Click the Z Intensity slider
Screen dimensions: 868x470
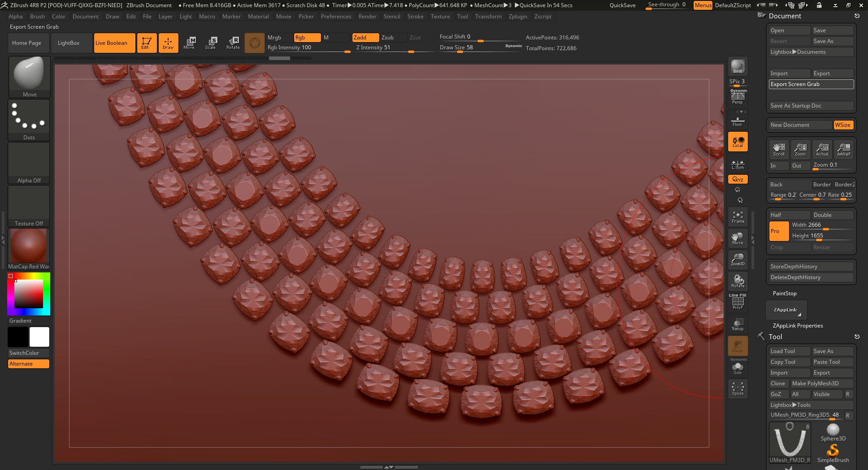coord(395,48)
